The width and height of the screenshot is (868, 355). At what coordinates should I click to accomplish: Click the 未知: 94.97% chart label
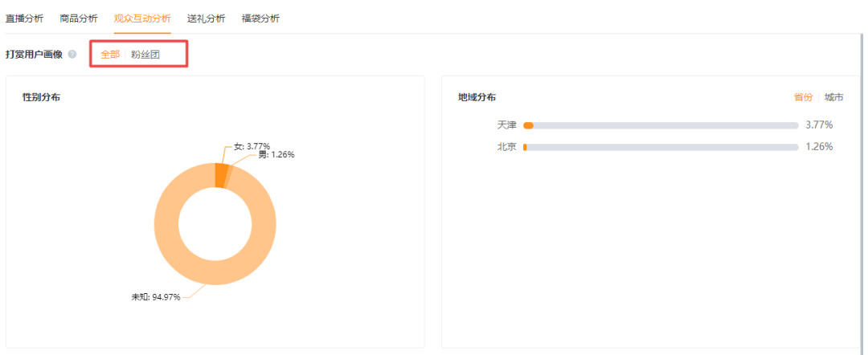155,296
